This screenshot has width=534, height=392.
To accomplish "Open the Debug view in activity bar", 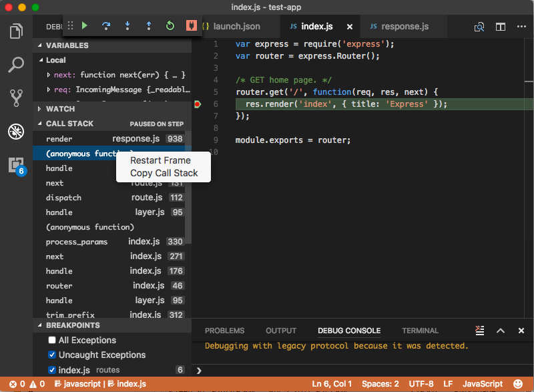I will click(16, 132).
